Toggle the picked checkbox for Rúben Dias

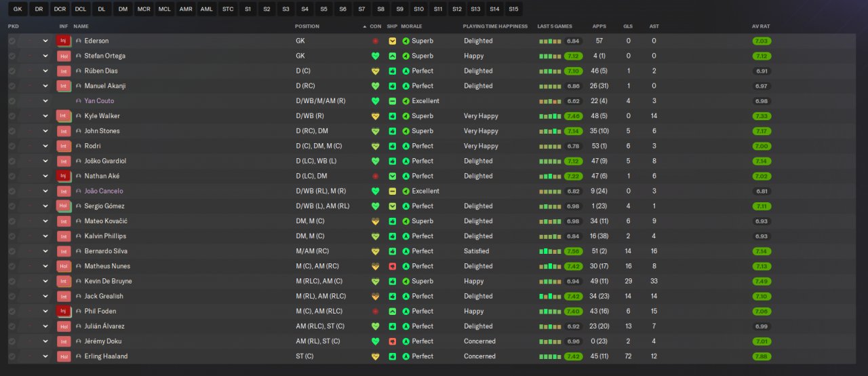(x=12, y=71)
